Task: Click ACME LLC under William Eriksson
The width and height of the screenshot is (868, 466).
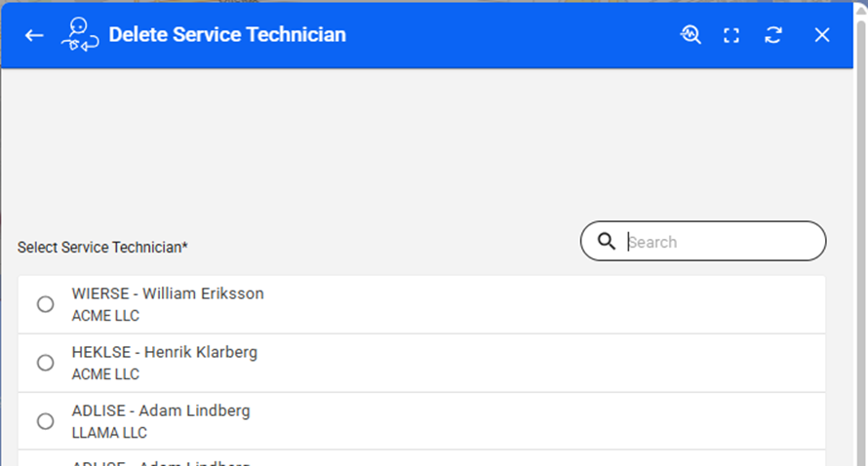Action: [105, 316]
